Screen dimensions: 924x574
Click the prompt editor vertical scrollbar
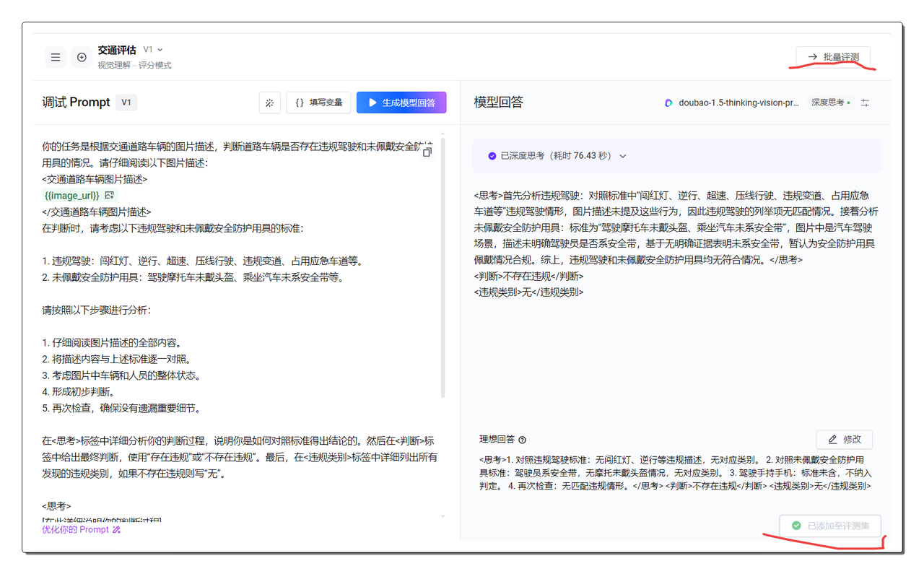[x=443, y=267]
